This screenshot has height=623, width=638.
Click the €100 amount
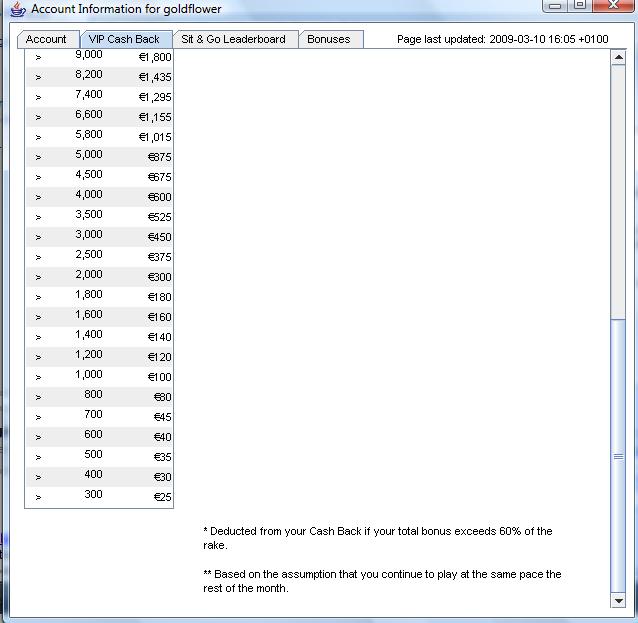pyautogui.click(x=160, y=377)
